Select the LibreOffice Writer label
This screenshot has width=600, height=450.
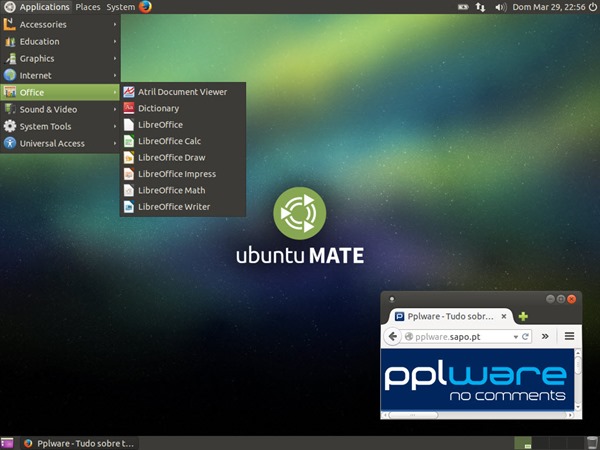pos(174,207)
